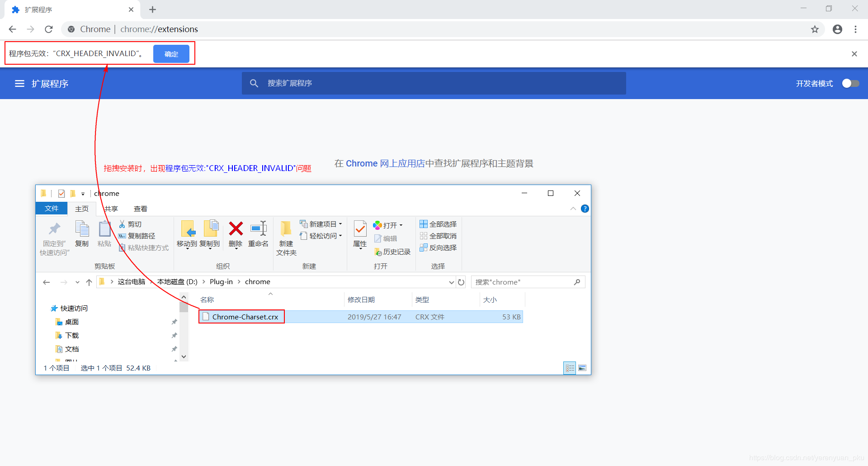Viewport: 868px width, 466px height.
Task: Open extensions hamburger menu
Action: tap(19, 84)
